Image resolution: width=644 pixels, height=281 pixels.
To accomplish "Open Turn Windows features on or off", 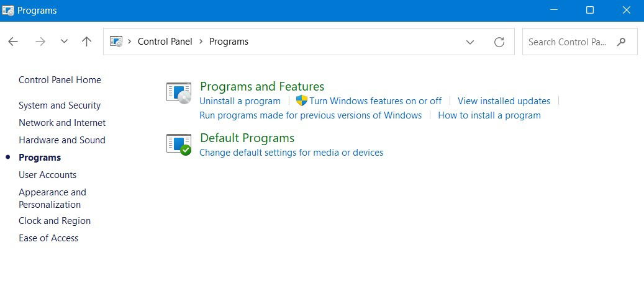I will coord(375,101).
